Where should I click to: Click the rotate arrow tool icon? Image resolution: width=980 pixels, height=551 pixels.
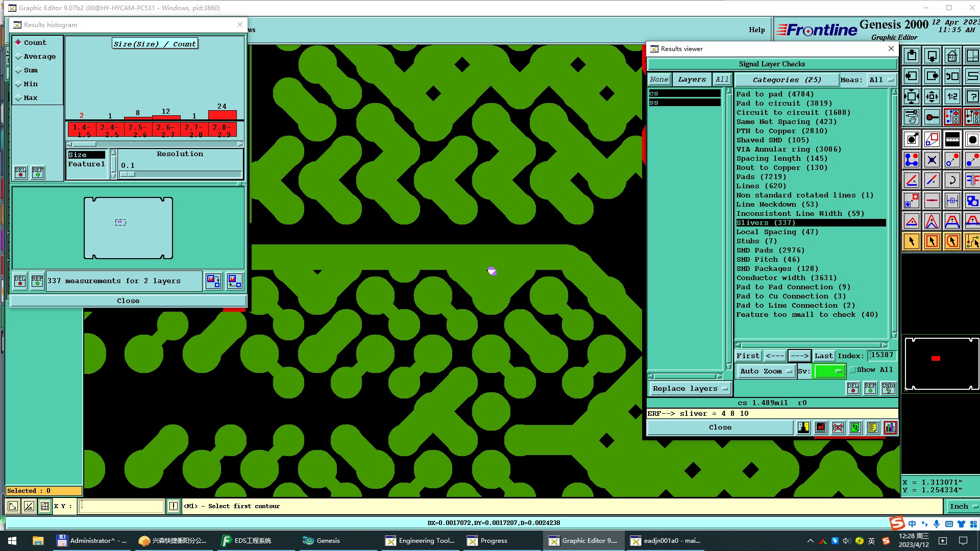pyautogui.click(x=952, y=180)
